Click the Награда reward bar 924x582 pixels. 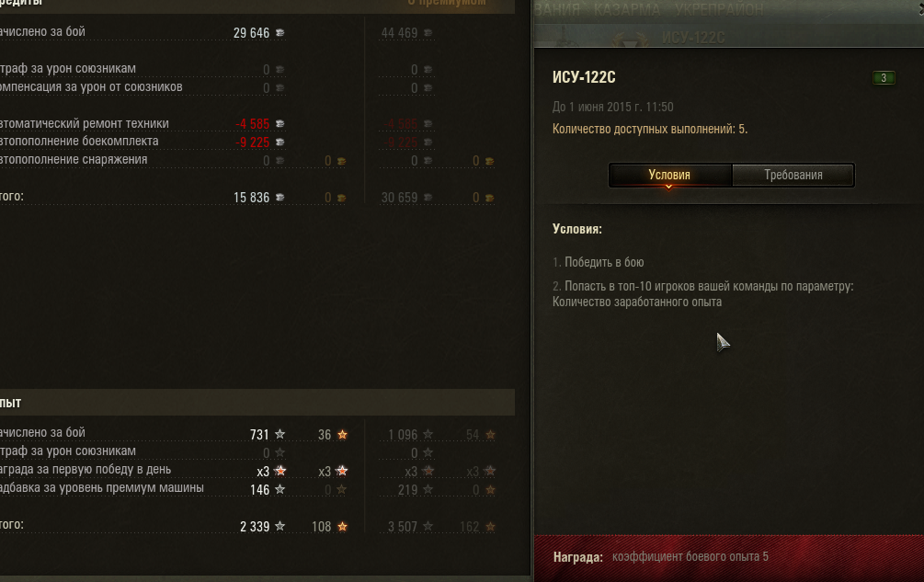pyautogui.click(x=729, y=558)
